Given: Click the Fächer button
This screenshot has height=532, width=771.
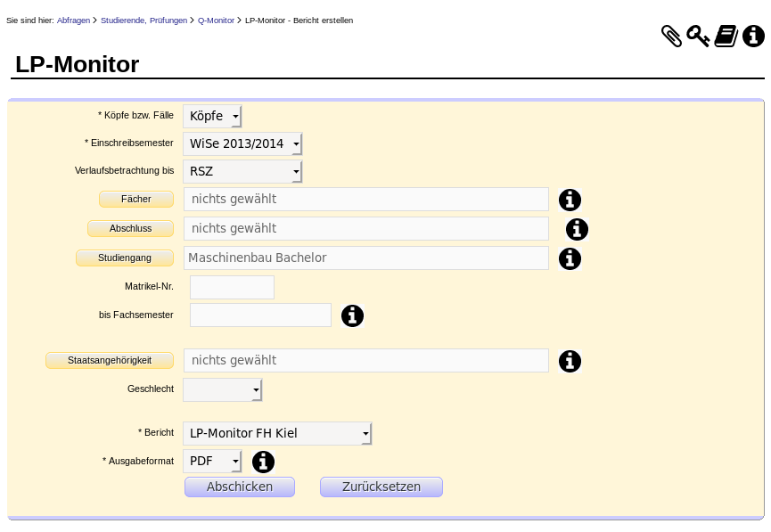Looking at the screenshot, I should point(136,199).
